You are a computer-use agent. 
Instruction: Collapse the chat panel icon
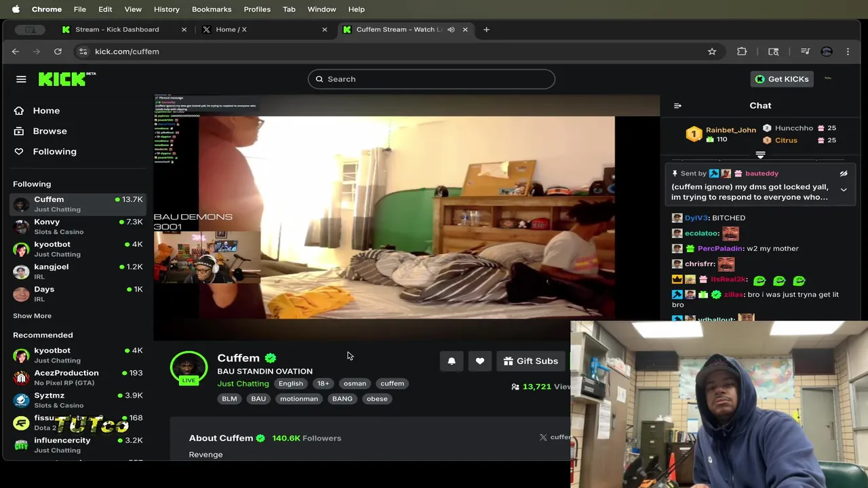(x=677, y=106)
